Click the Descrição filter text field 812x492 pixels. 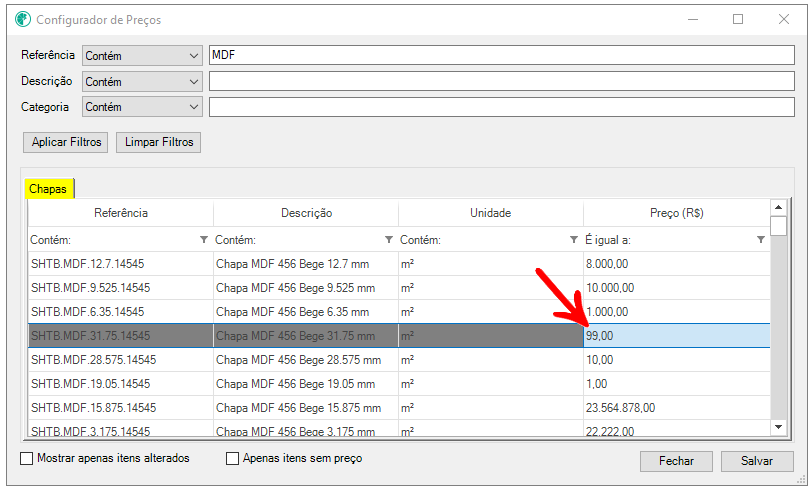pyautogui.click(x=501, y=81)
